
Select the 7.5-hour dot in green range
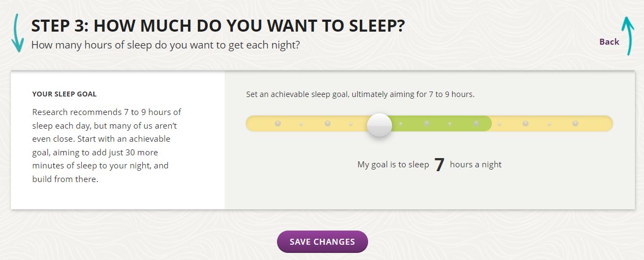(x=400, y=124)
